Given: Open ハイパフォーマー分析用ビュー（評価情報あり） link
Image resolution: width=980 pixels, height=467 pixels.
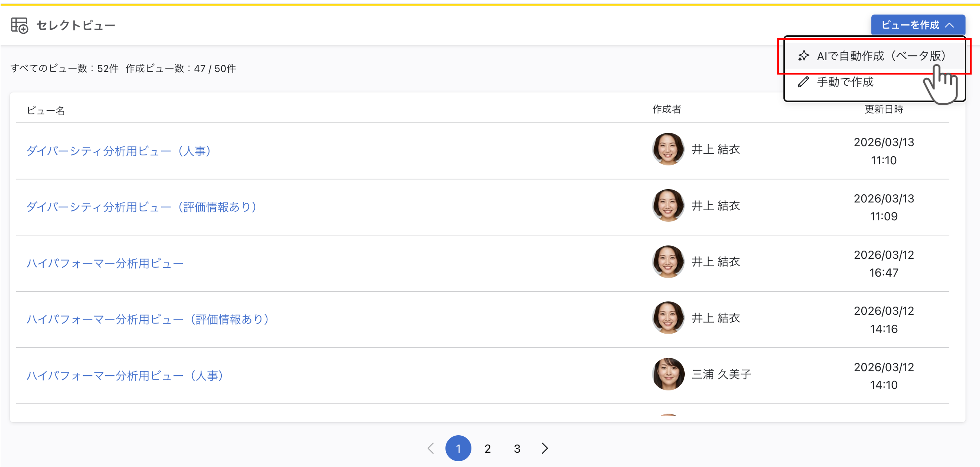Looking at the screenshot, I should coord(148,319).
